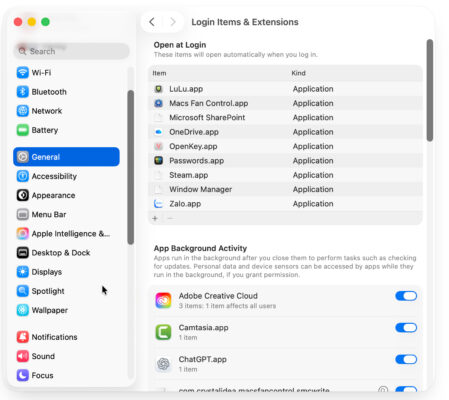Click the Wi-Fi icon in sidebar
Screen dimensions: 449x400
[x=23, y=72]
